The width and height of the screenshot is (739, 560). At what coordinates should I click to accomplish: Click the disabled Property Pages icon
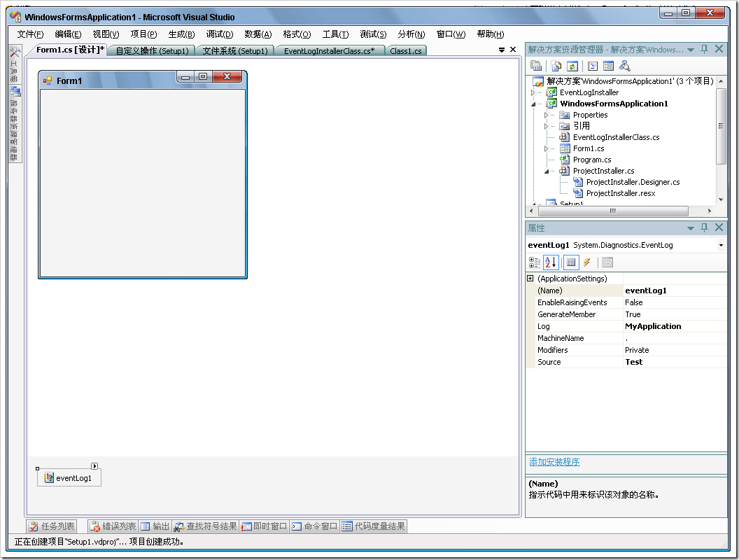(607, 262)
